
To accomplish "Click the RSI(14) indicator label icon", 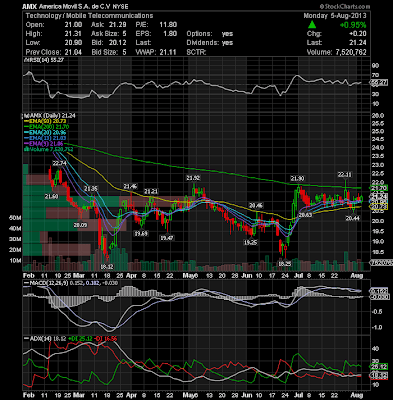I will [24, 60].
